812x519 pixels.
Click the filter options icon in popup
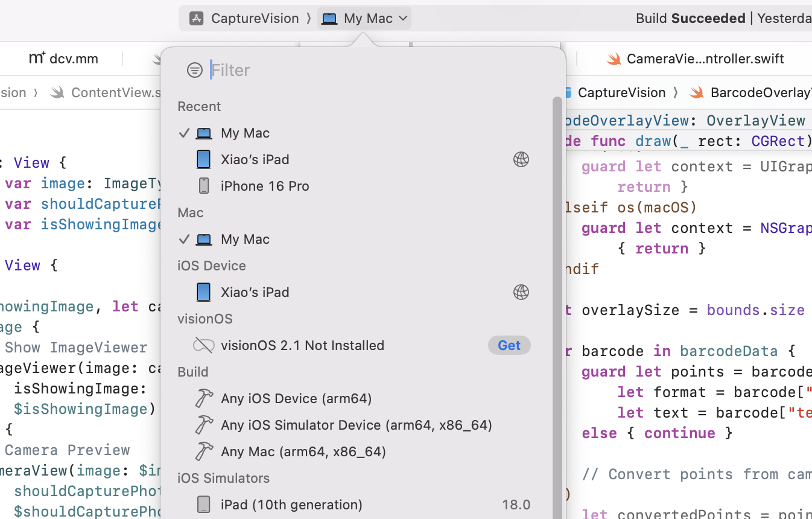(x=194, y=70)
